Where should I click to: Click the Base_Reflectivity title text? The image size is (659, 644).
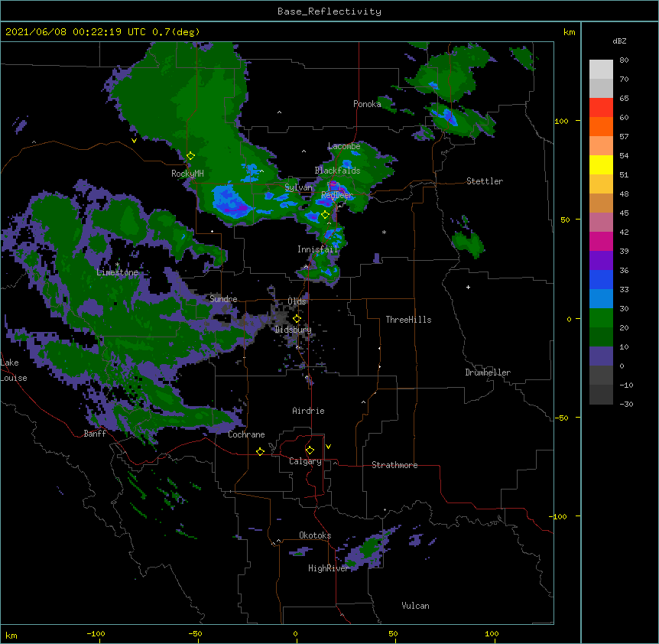pyautogui.click(x=329, y=11)
